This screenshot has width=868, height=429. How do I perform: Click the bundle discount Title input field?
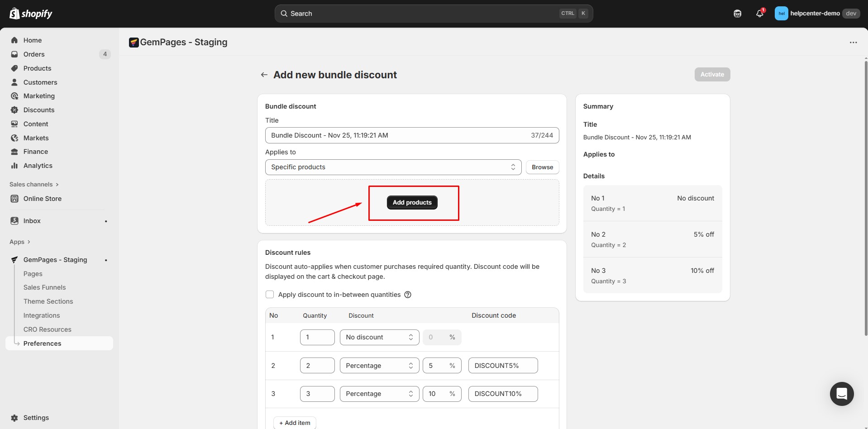click(x=398, y=135)
